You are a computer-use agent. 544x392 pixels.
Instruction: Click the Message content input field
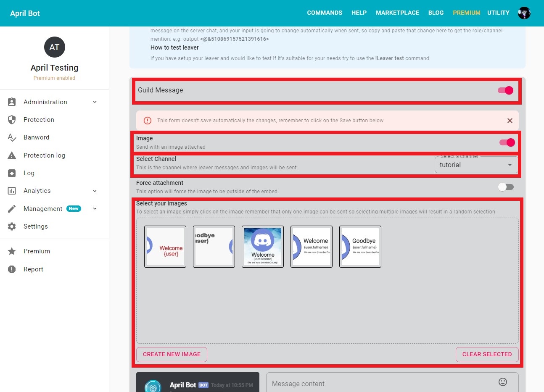(x=392, y=382)
